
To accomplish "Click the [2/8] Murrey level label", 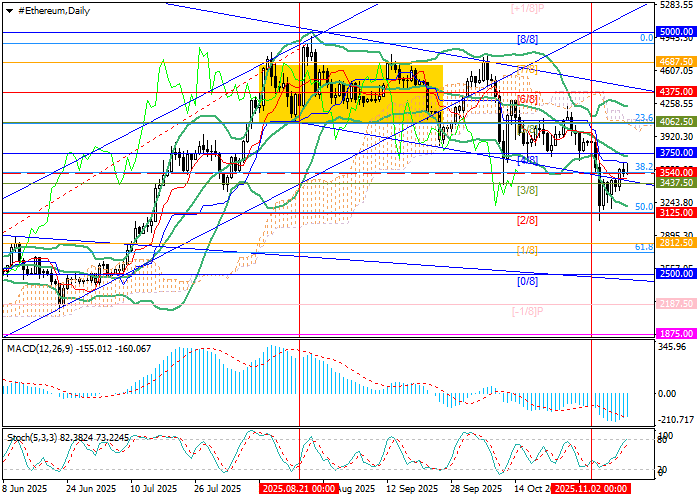I will coord(527,219).
